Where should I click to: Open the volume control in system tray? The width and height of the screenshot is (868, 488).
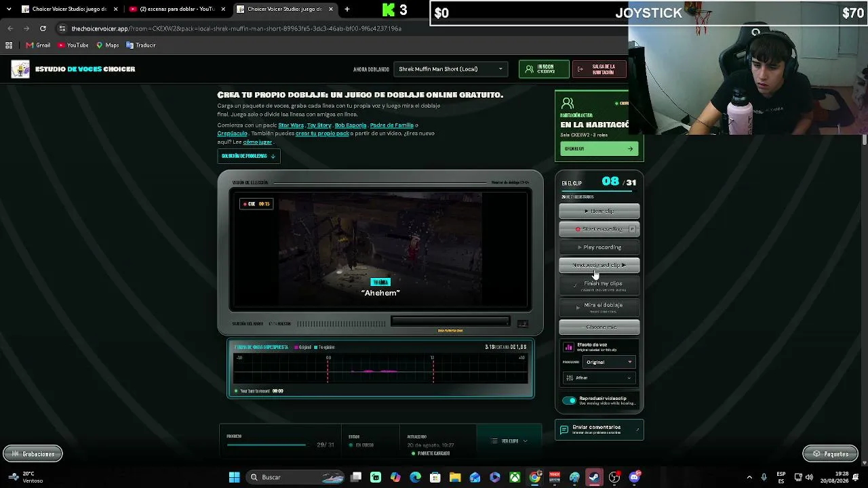[809, 477]
